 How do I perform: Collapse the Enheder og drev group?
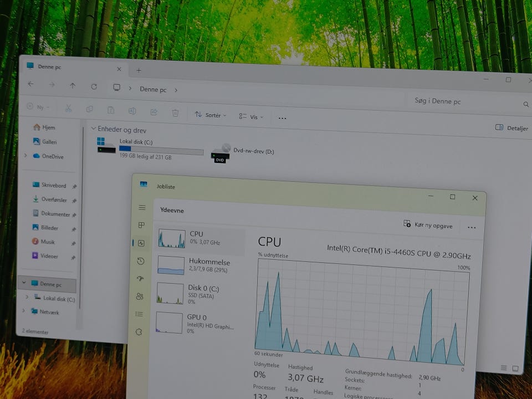click(x=93, y=129)
